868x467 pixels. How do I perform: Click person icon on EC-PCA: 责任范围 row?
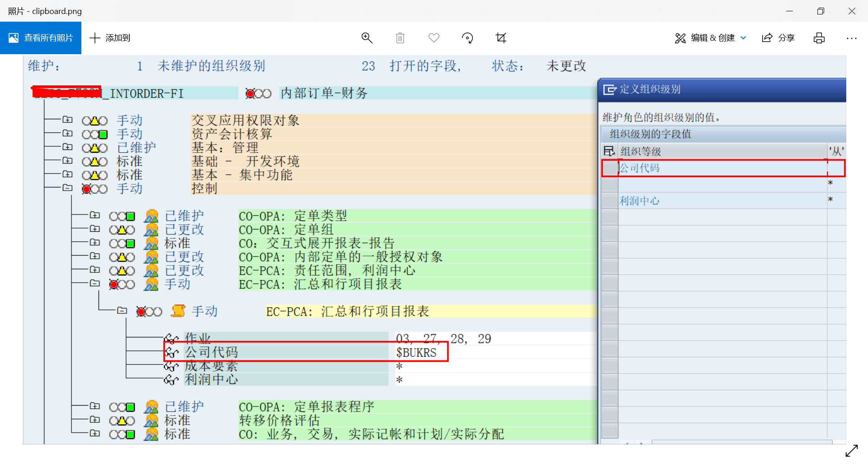(151, 270)
